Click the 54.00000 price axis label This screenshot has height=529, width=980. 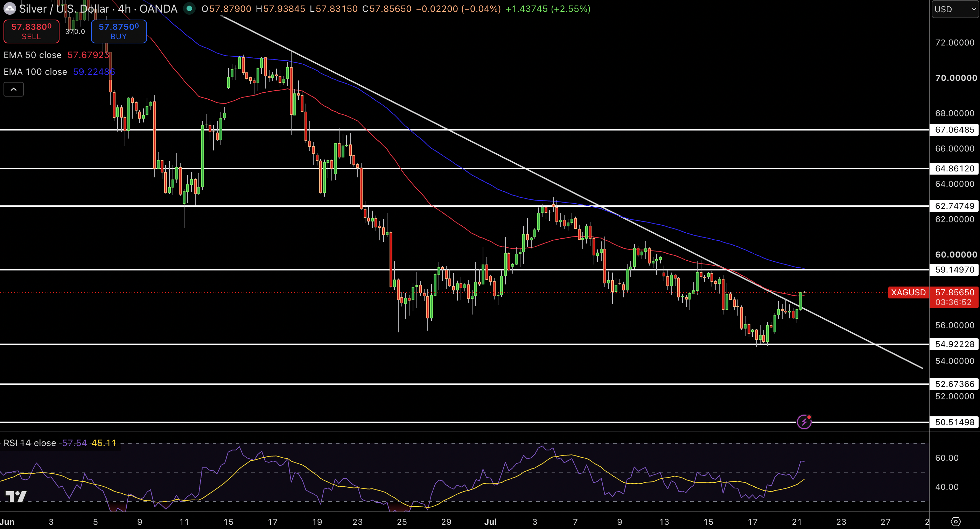pos(955,361)
